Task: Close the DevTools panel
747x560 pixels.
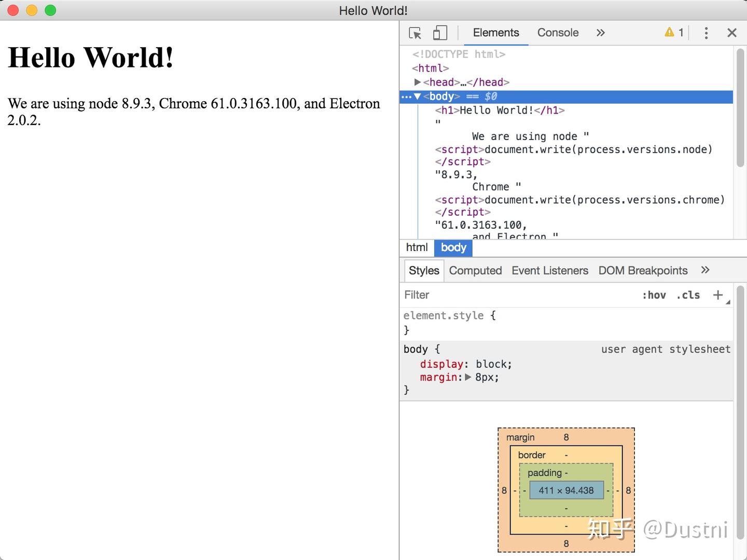Action: click(731, 33)
